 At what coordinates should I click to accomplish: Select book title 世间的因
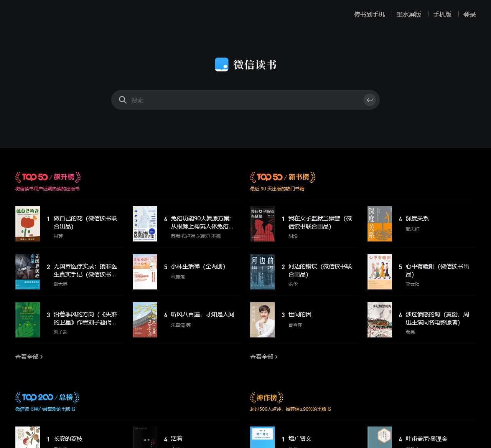coord(300,314)
